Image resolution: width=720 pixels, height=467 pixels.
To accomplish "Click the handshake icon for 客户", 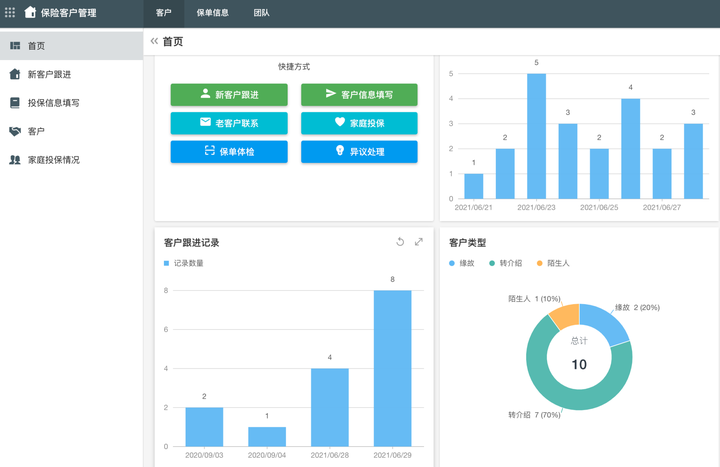I will [15, 131].
